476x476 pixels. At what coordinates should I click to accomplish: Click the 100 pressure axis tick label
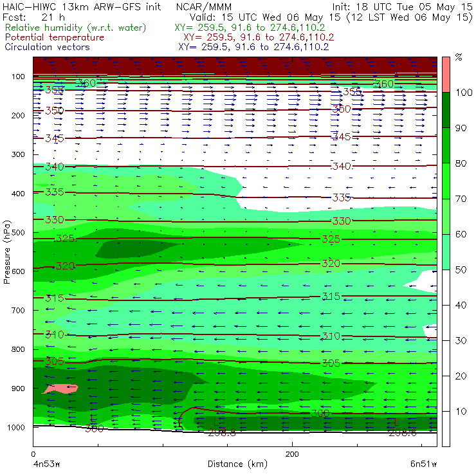(18, 77)
